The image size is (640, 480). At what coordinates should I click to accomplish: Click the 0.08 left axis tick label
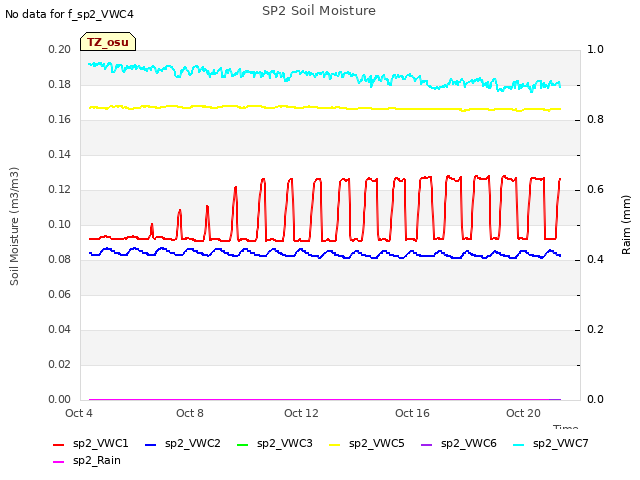click(x=60, y=260)
